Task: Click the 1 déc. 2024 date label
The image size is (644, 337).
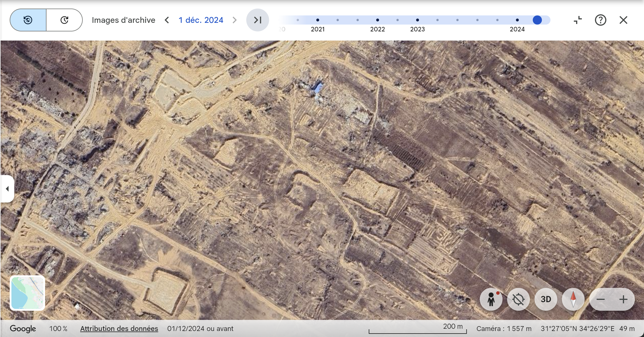Action: click(x=201, y=20)
